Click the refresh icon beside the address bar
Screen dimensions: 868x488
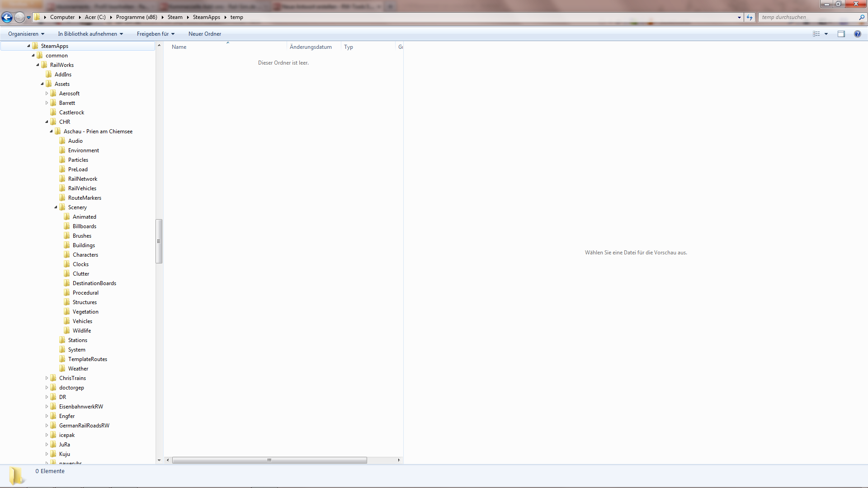pyautogui.click(x=750, y=17)
